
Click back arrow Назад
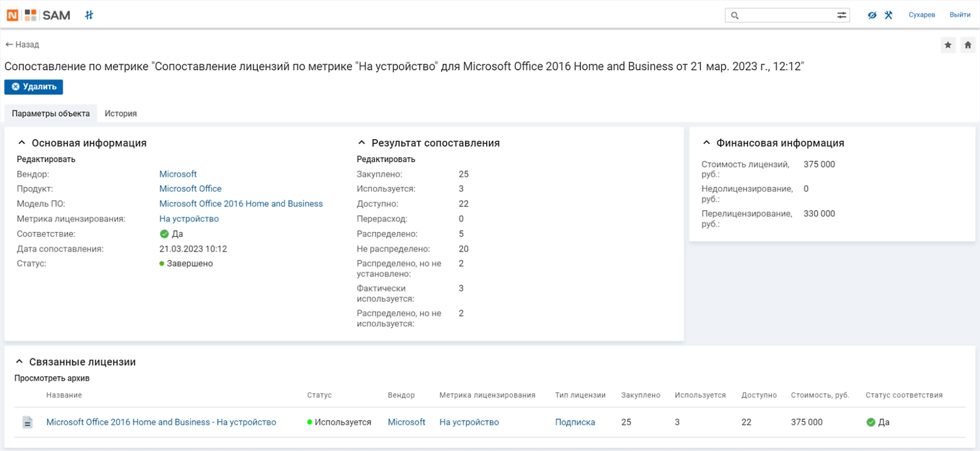(22, 45)
